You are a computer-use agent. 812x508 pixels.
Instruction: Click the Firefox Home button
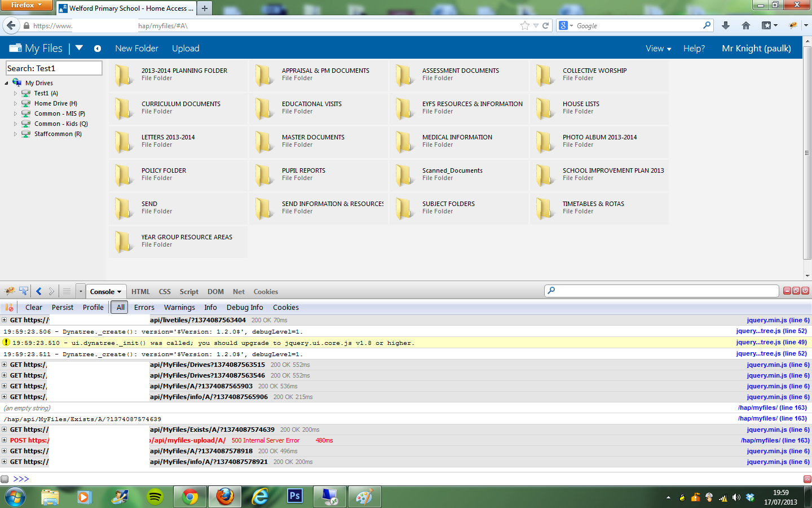745,25
